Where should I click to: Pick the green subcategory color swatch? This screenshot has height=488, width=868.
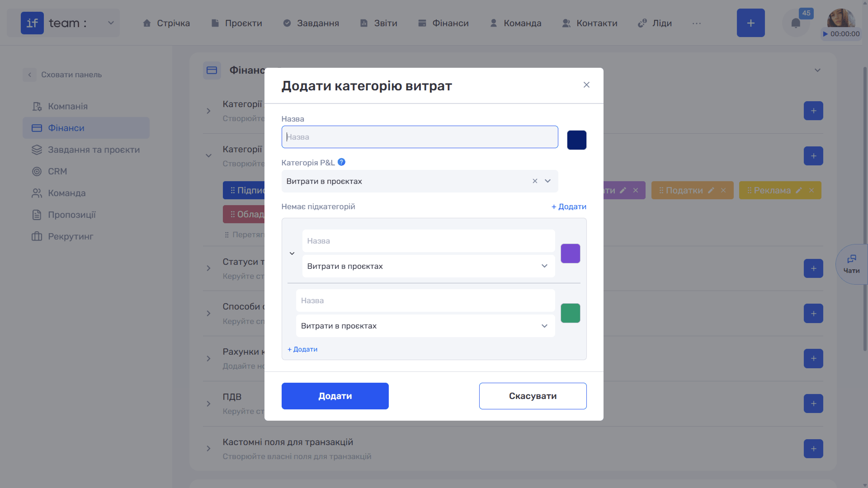tap(570, 313)
